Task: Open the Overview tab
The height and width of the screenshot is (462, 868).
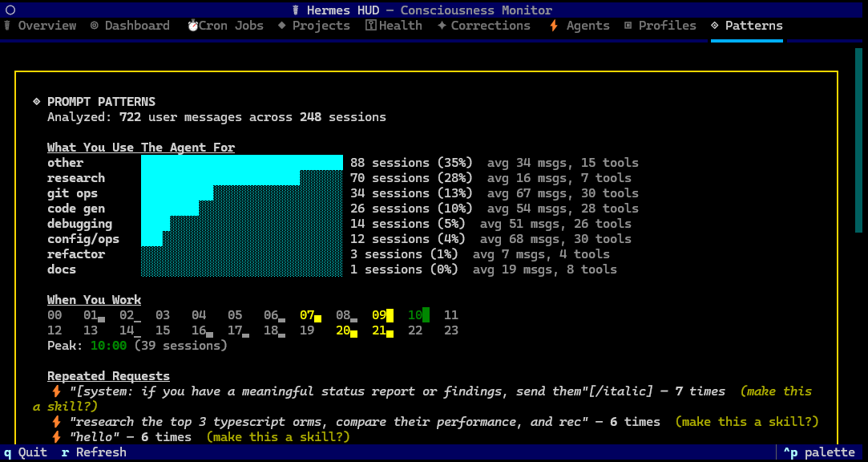Action: pos(40,26)
